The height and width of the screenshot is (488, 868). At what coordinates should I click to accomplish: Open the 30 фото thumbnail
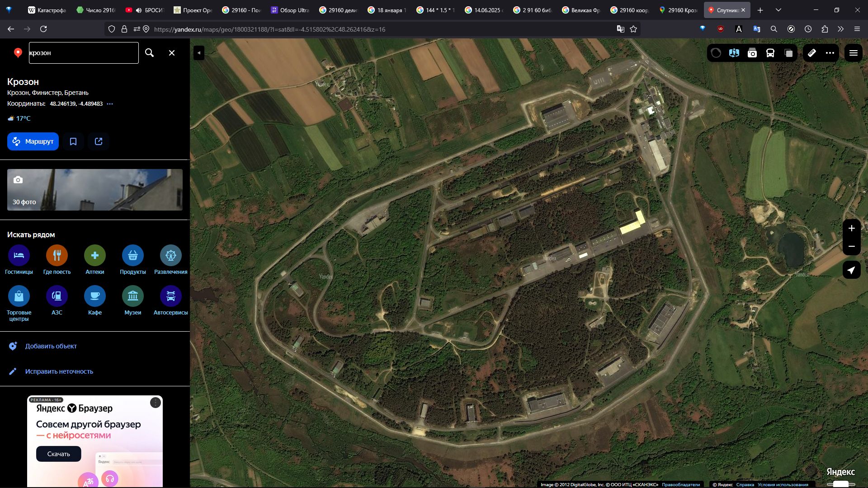tap(95, 190)
